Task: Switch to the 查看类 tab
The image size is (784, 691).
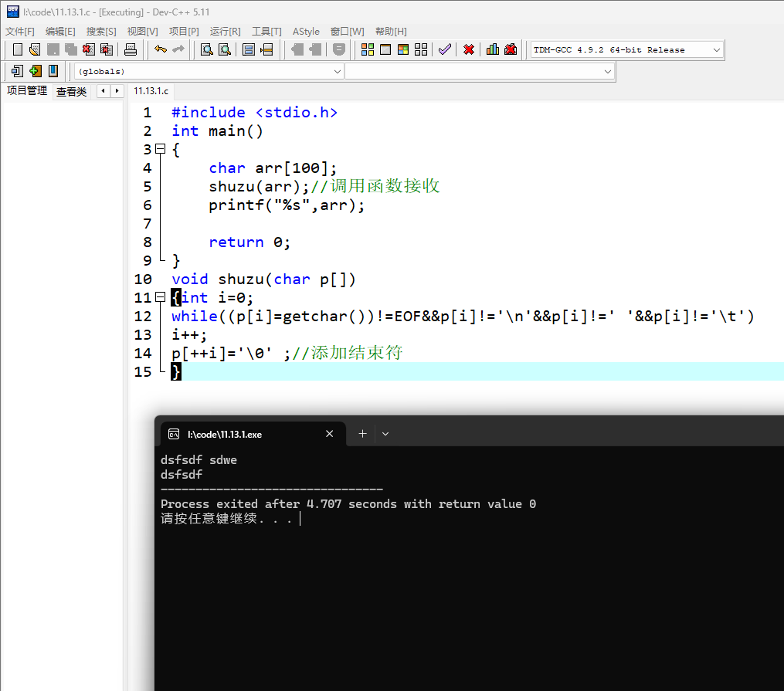Action: (x=72, y=91)
